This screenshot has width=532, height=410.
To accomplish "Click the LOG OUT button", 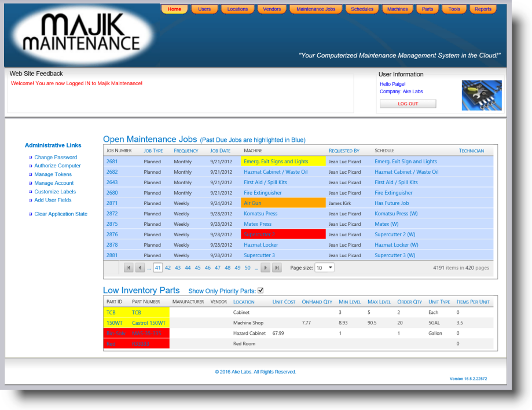I will [x=408, y=103].
